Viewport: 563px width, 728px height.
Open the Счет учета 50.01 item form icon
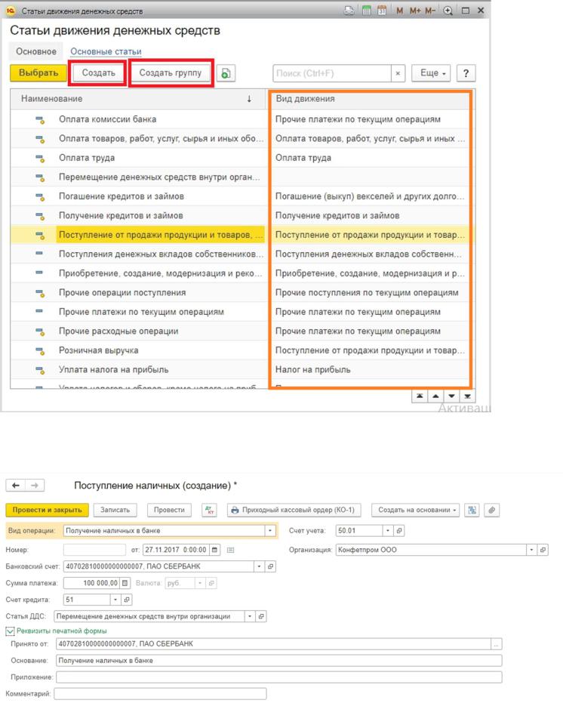click(399, 530)
